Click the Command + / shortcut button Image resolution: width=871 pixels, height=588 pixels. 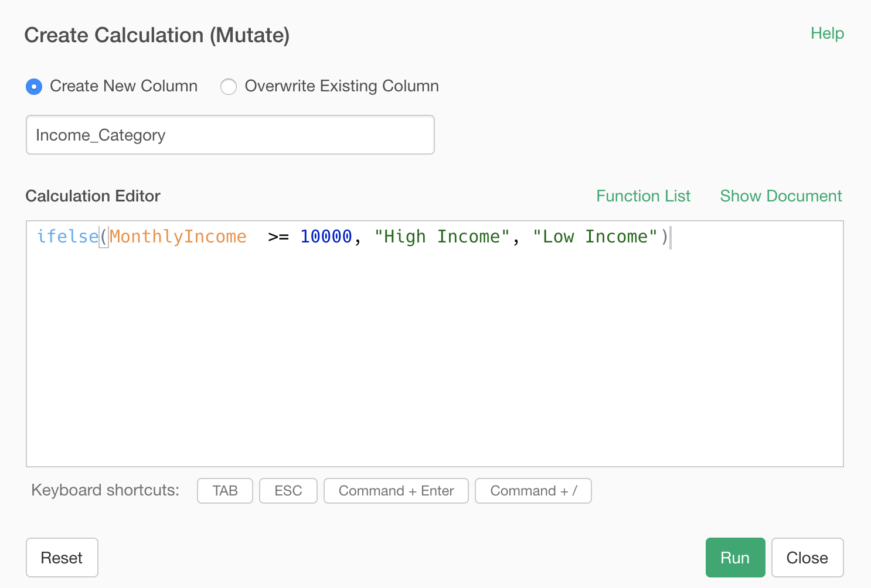[x=533, y=491]
